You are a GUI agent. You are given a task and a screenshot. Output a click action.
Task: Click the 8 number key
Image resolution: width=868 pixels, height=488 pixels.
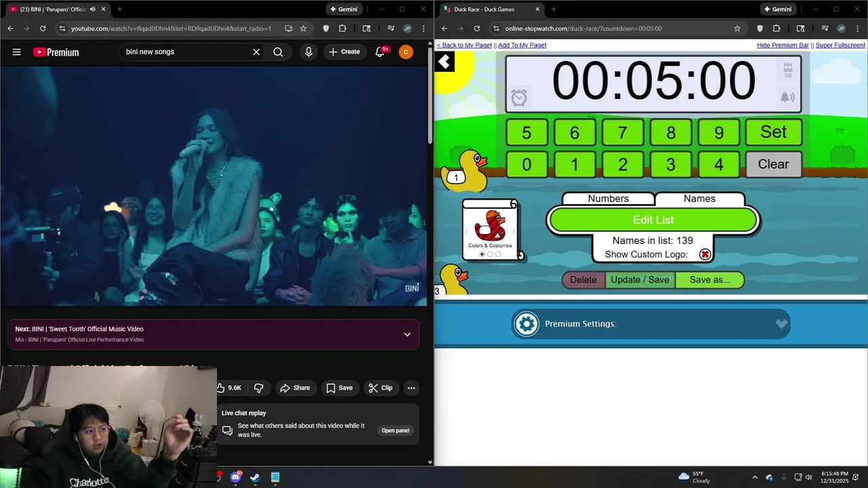click(671, 132)
